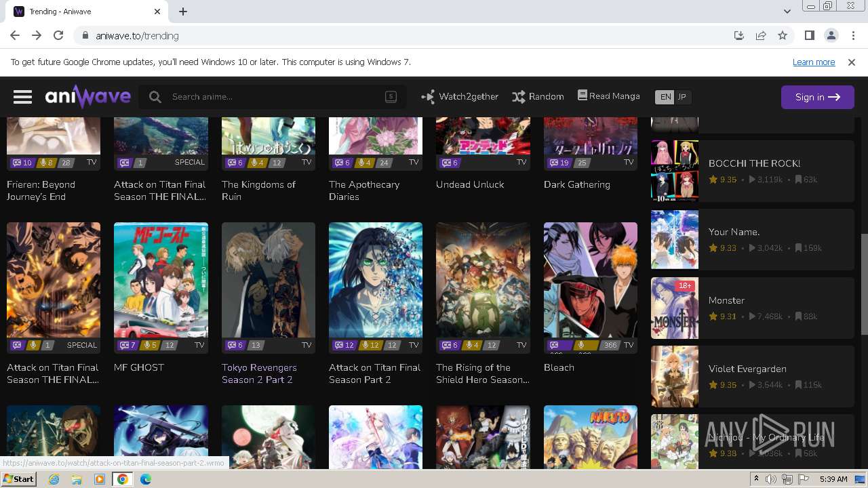Open Bleach poster thumbnail
The image size is (868, 488).
[590, 280]
